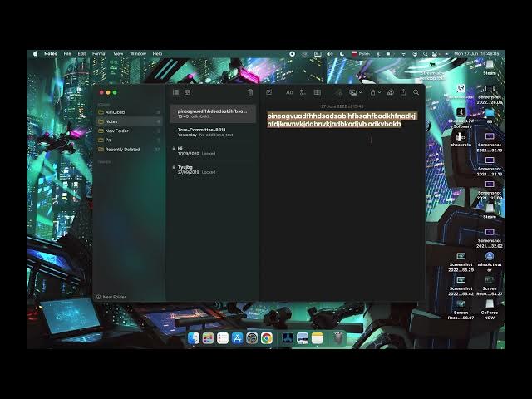Open the menu bar date and time
Viewport: 532px width, 399px height.
pos(476,53)
